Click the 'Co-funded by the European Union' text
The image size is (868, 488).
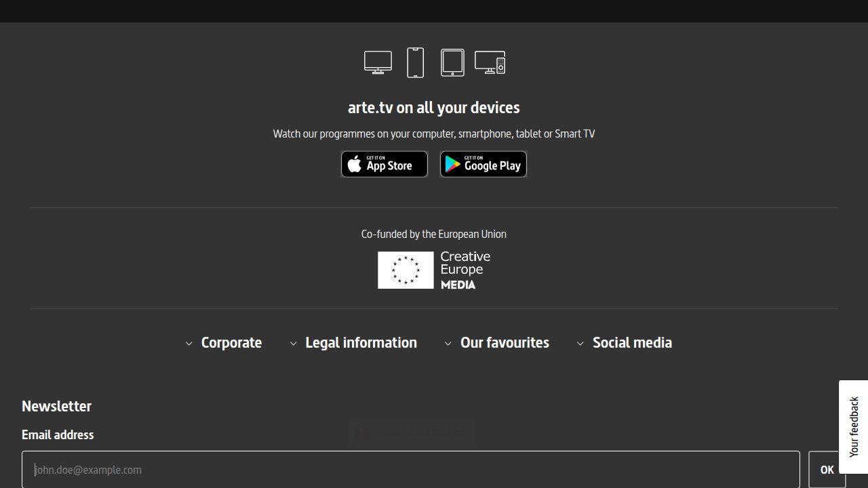tap(434, 234)
